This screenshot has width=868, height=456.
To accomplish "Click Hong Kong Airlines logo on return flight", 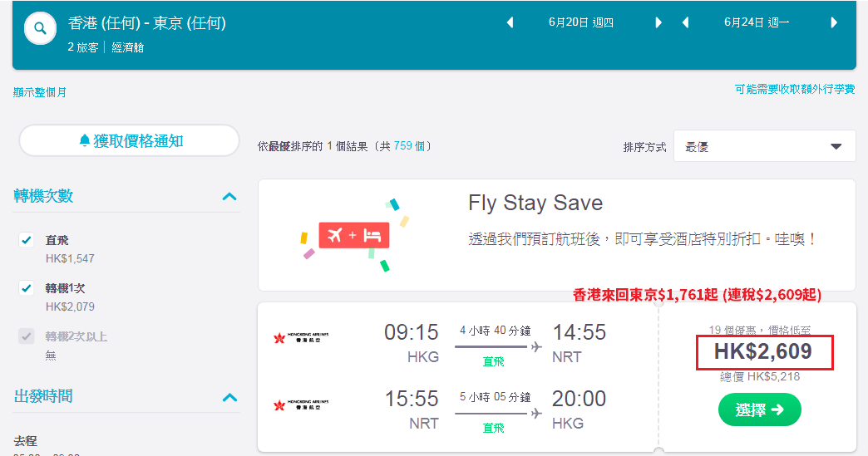I will [301, 405].
